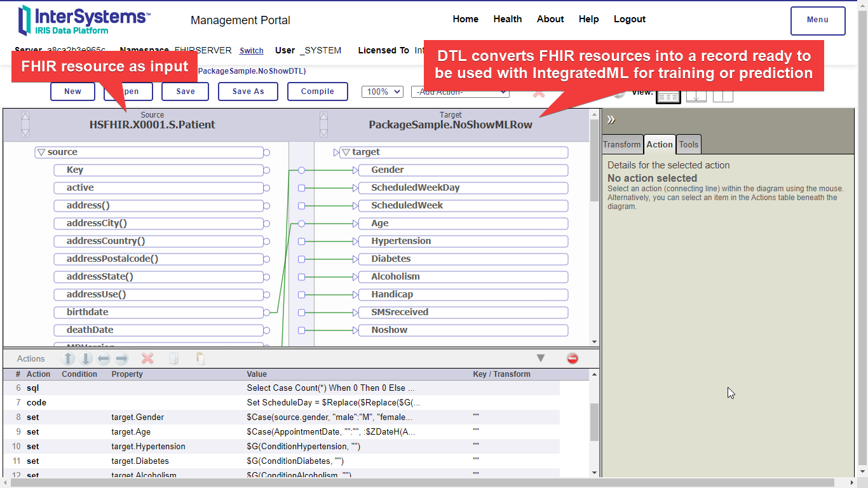Click the connector circle beside source birthdate
This screenshot has width=868, height=488.
[x=267, y=312]
